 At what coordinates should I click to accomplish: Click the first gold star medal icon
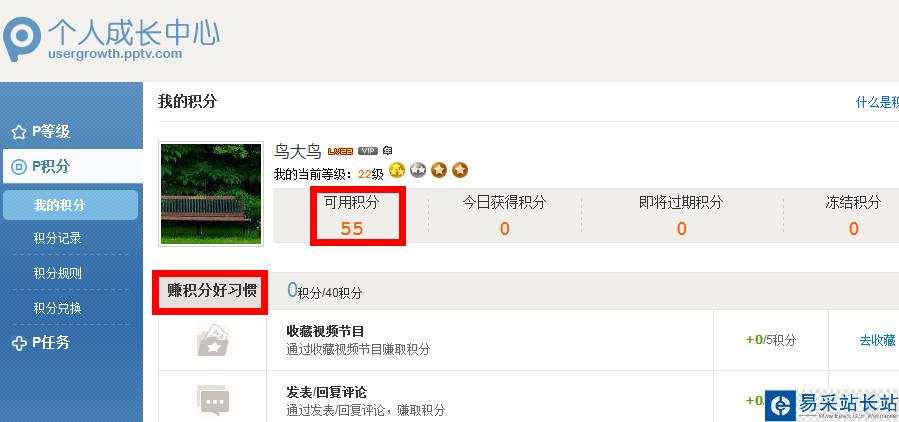[x=397, y=170]
